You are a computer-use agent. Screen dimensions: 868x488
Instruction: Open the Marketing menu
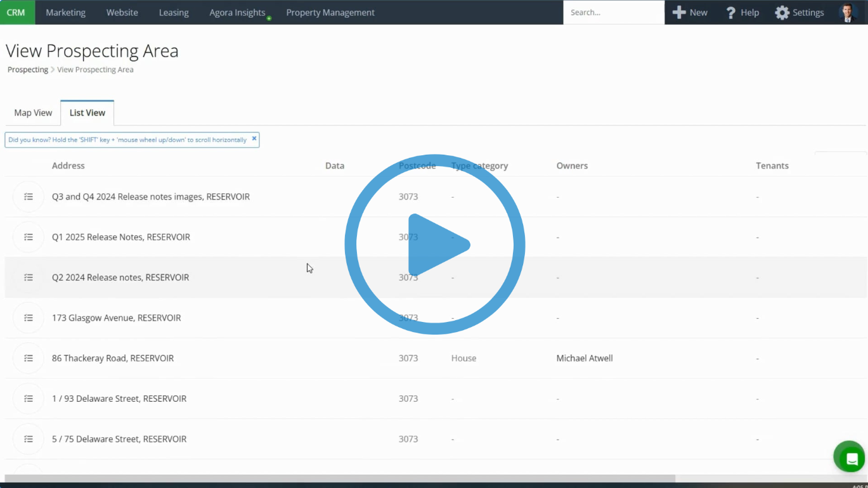pyautogui.click(x=65, y=13)
